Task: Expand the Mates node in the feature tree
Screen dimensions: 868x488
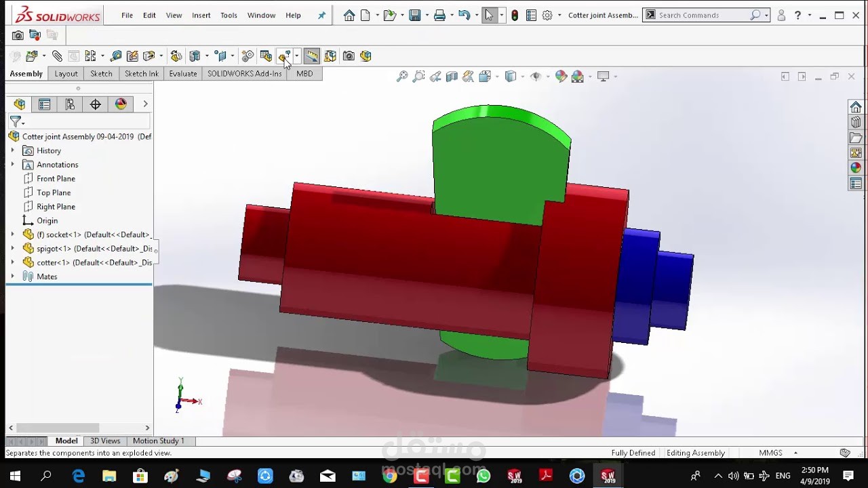Action: pyautogui.click(x=12, y=277)
